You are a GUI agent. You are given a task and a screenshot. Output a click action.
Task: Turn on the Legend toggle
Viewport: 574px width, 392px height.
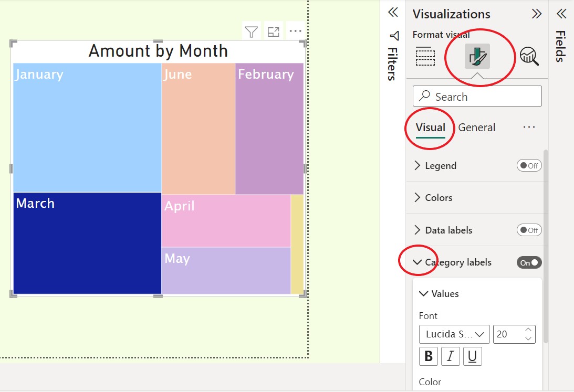click(x=529, y=165)
